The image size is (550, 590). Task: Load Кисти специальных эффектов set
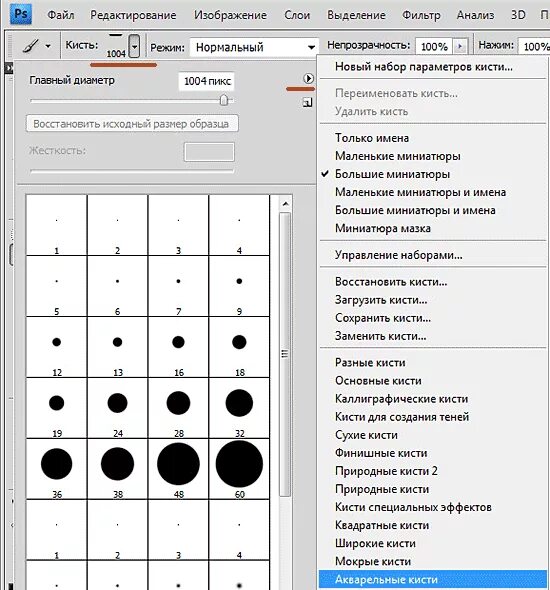pos(413,507)
